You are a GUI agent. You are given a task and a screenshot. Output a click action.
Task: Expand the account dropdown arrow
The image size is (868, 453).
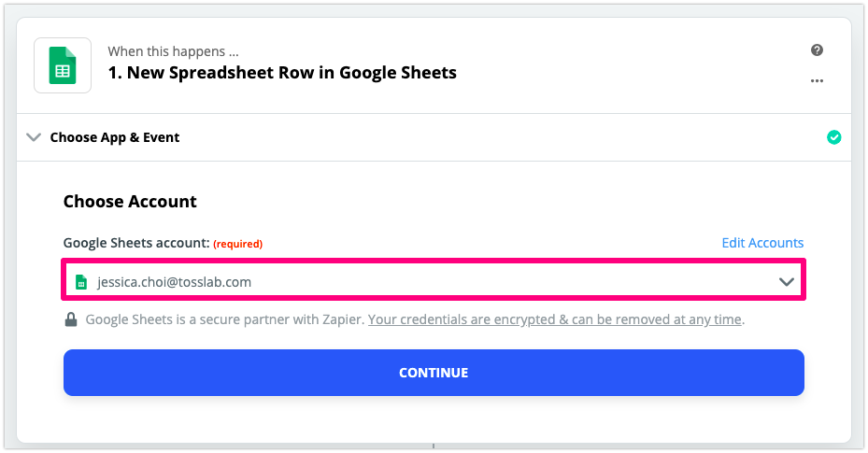(786, 282)
